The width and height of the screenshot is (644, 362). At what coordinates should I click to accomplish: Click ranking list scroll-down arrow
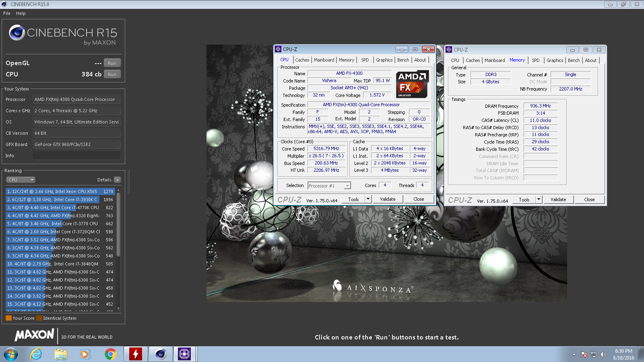(x=118, y=309)
